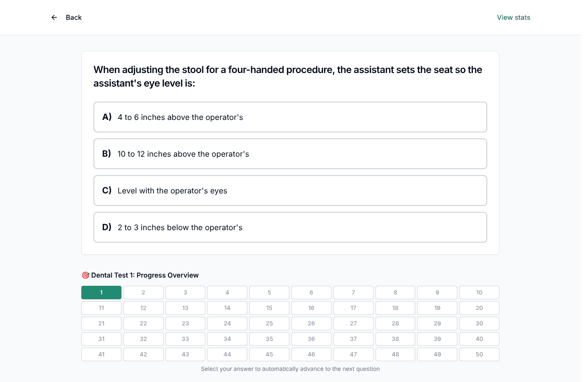The image size is (588, 382).
Task: Select answer D, 2 to 3 inches below
Action: click(290, 227)
